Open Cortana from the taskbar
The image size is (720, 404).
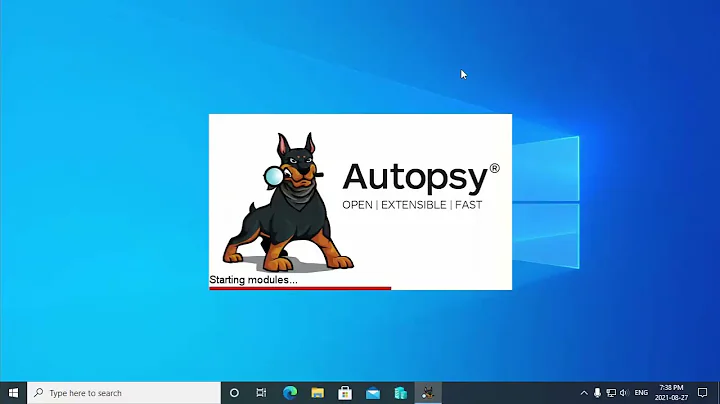(x=234, y=393)
